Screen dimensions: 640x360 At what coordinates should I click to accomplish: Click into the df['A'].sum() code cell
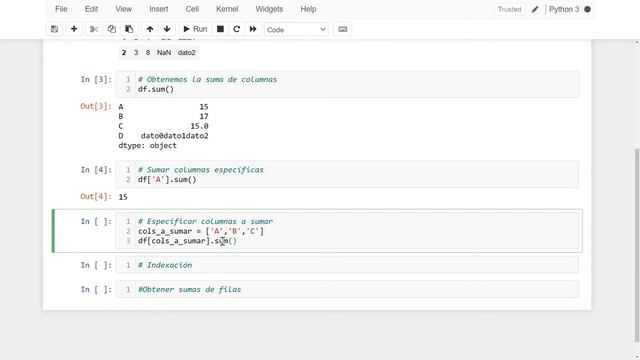(347, 175)
